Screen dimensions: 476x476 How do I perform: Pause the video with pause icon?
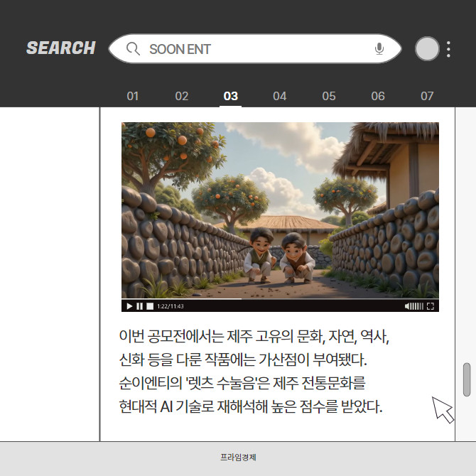click(139, 306)
